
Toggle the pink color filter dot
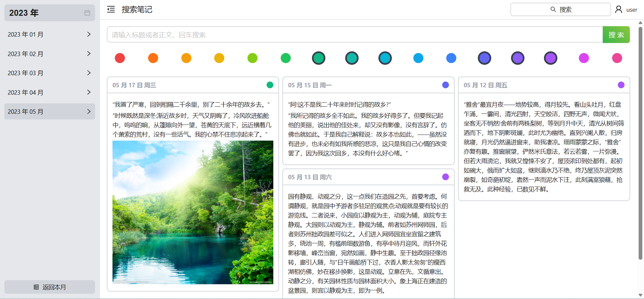tap(617, 58)
